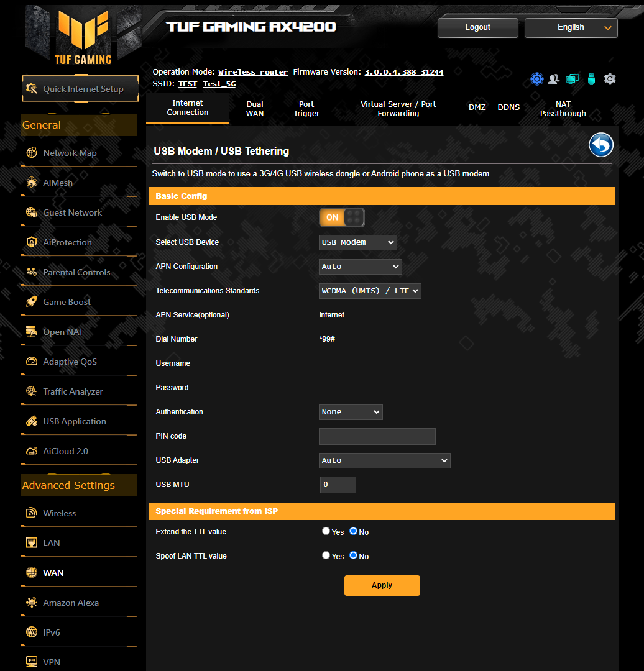Viewport: 644px width, 671px height.
Task: Click the firmware version 3.0.0.4.388_31244 link
Action: (404, 72)
